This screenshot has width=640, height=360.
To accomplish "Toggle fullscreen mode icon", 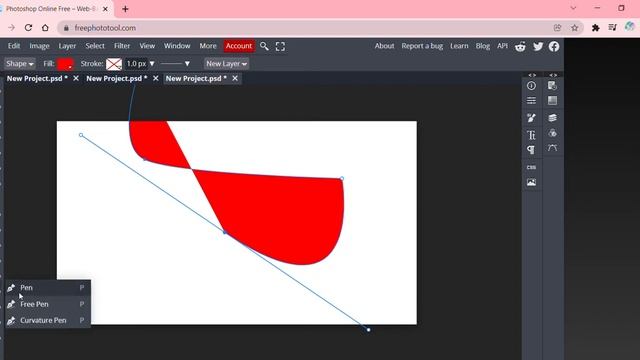I will tap(280, 46).
